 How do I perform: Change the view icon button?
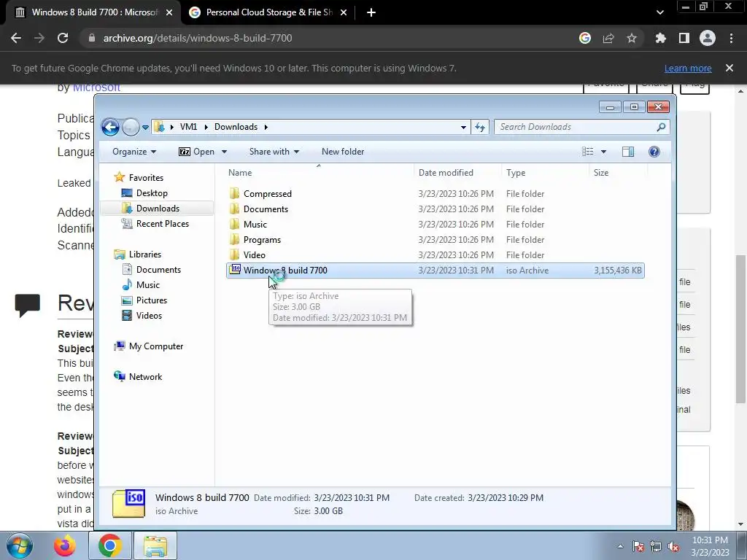click(587, 152)
